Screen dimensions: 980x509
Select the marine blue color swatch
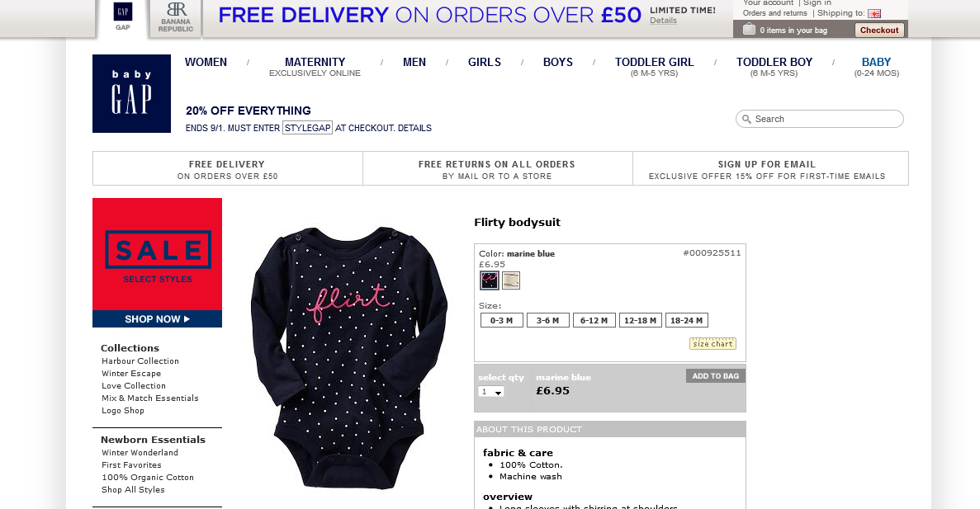coord(490,280)
